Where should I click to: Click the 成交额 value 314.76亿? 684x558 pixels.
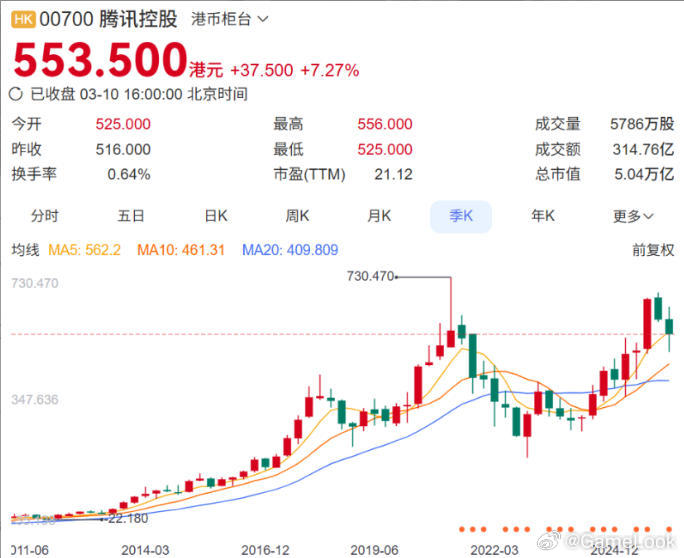[x=643, y=150]
